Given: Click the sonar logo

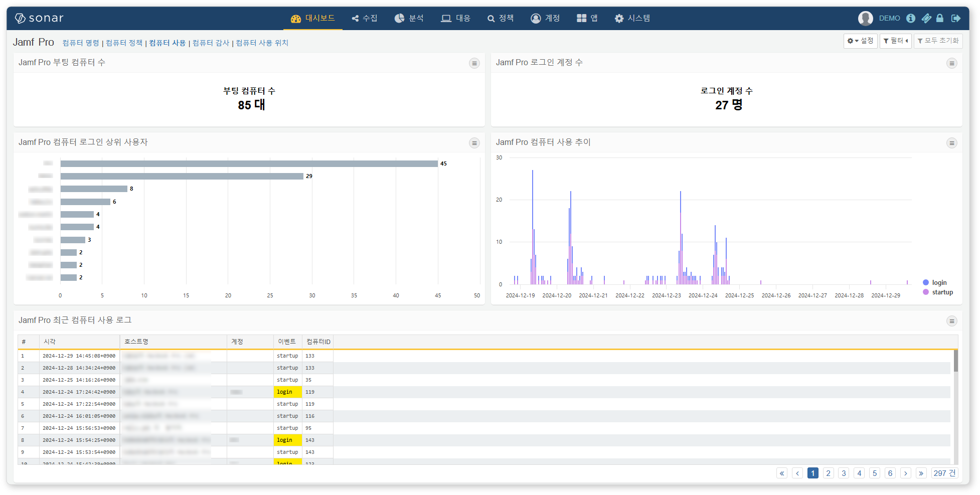Looking at the screenshot, I should click(x=39, y=18).
